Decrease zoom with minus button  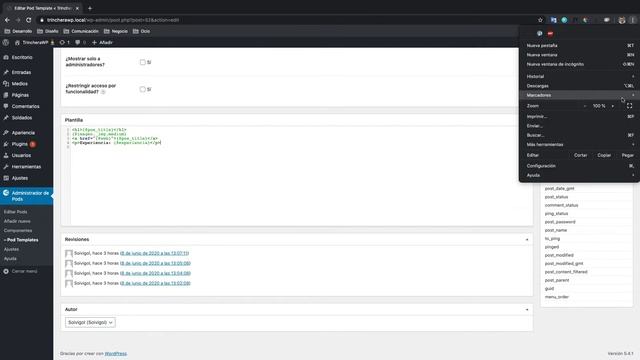(x=585, y=106)
